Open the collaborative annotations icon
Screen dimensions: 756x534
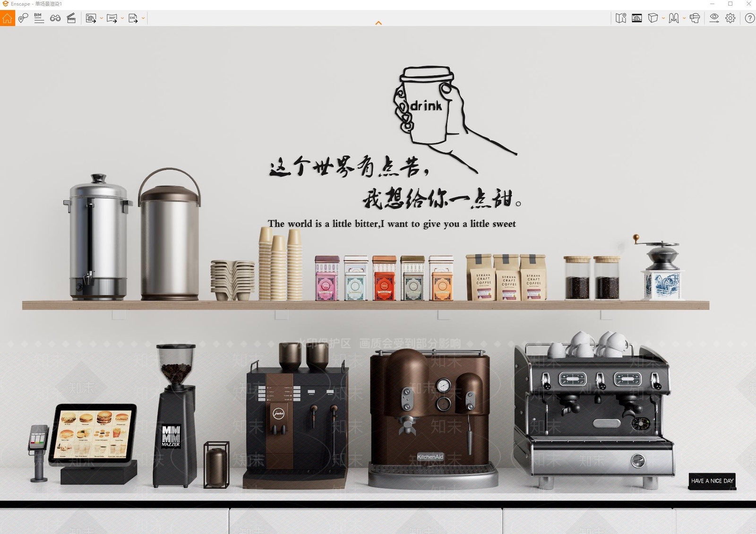point(23,18)
